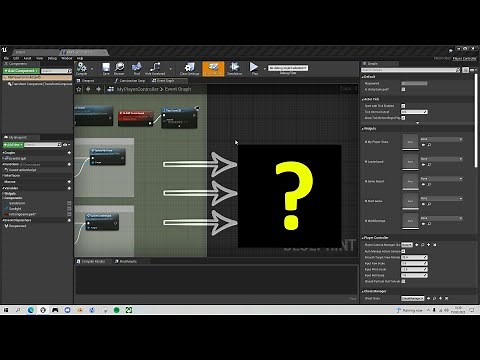Viewport: 480px width, 360px height.
Task: Switch to the Construction Script tab
Action: pyautogui.click(x=130, y=81)
